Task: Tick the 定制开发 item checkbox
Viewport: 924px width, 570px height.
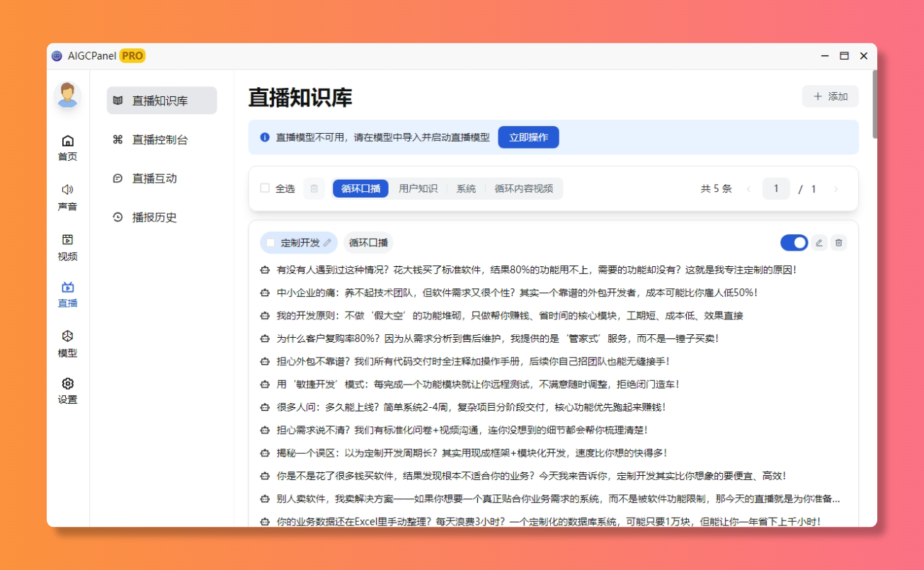Action: pos(270,243)
